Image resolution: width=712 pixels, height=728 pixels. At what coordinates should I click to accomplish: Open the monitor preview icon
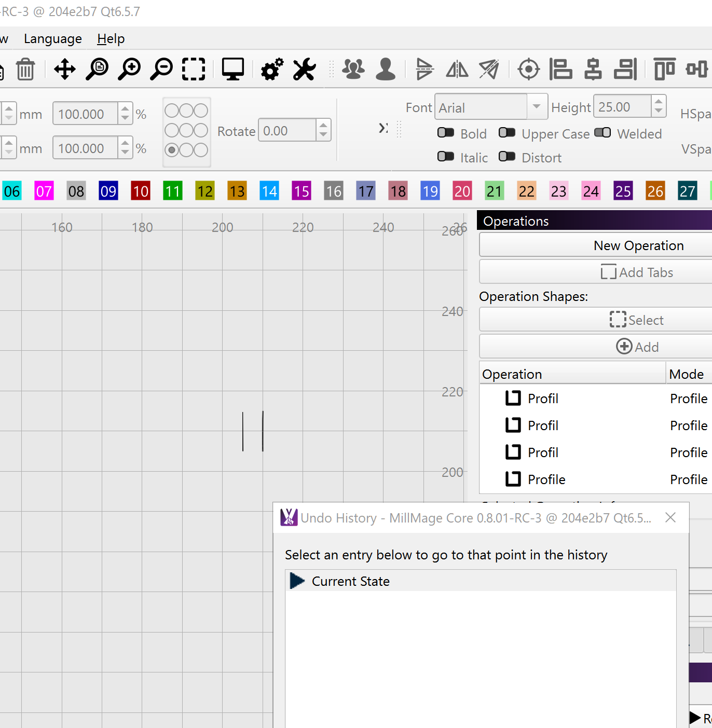tap(233, 69)
